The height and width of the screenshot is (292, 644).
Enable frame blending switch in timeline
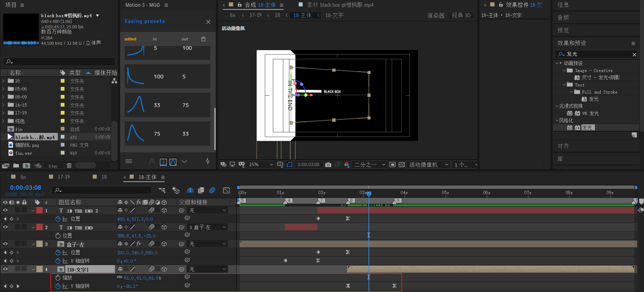[201, 190]
